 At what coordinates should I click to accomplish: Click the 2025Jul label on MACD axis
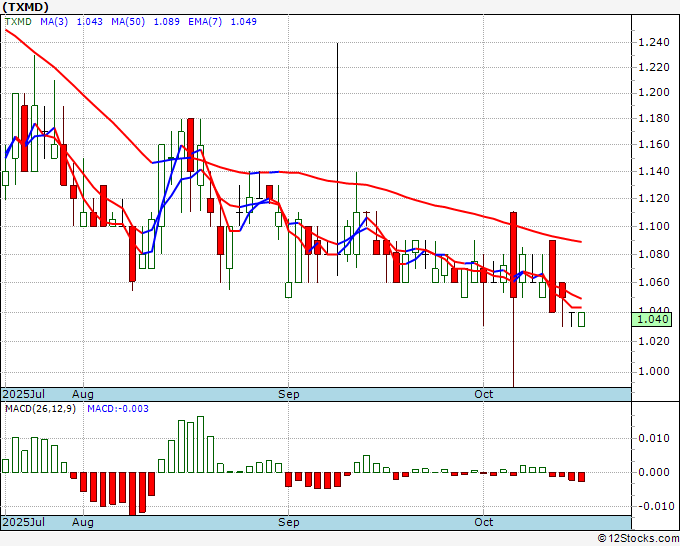coord(24,522)
